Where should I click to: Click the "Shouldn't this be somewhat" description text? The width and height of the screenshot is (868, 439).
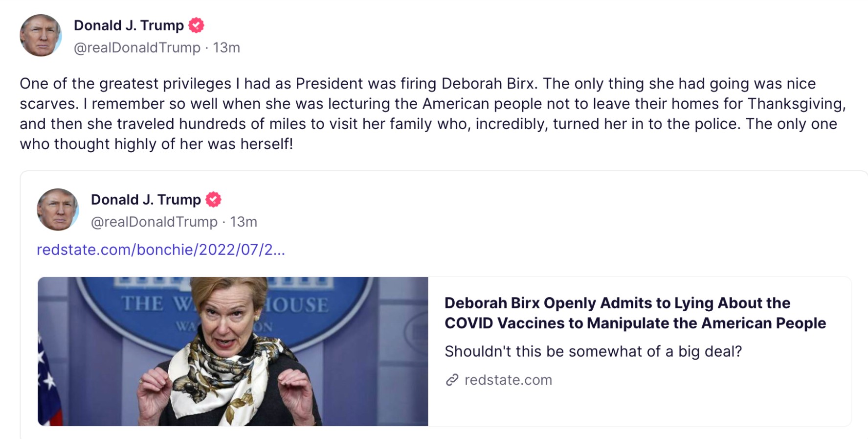tap(593, 351)
